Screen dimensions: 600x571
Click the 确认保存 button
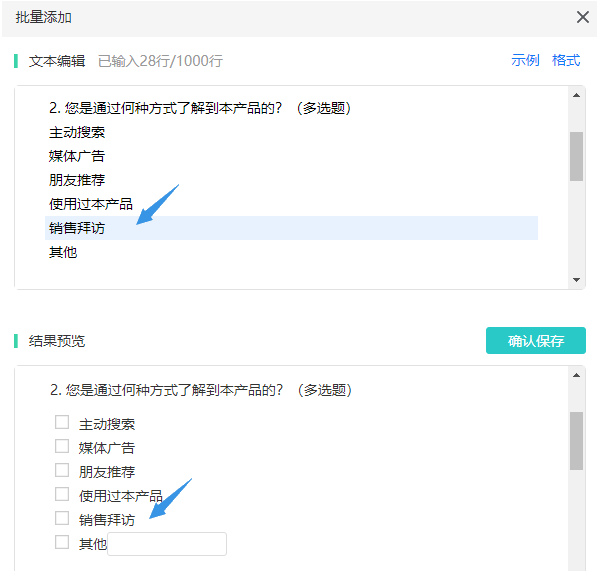click(535, 340)
